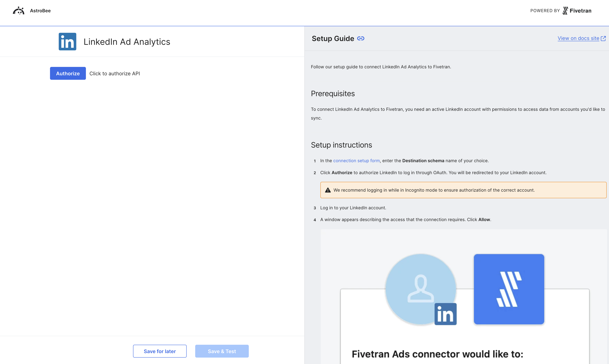Click Save for later button
Image resolution: width=609 pixels, height=364 pixels.
pyautogui.click(x=159, y=351)
